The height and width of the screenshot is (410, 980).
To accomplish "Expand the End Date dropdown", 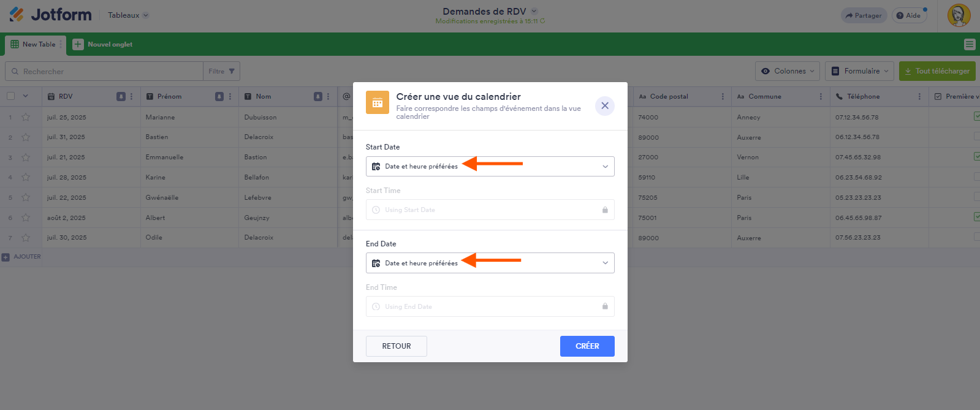I will click(490, 263).
